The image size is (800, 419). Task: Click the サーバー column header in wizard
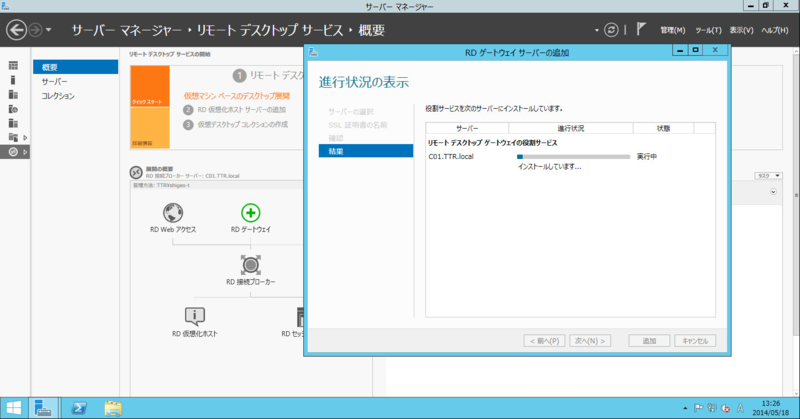[x=467, y=128]
